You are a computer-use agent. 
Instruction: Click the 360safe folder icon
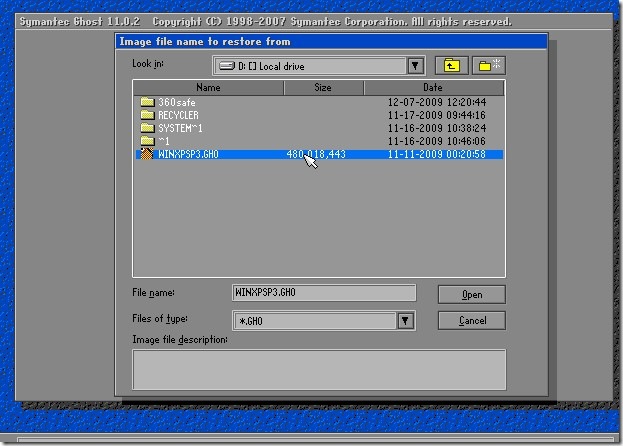[147, 102]
